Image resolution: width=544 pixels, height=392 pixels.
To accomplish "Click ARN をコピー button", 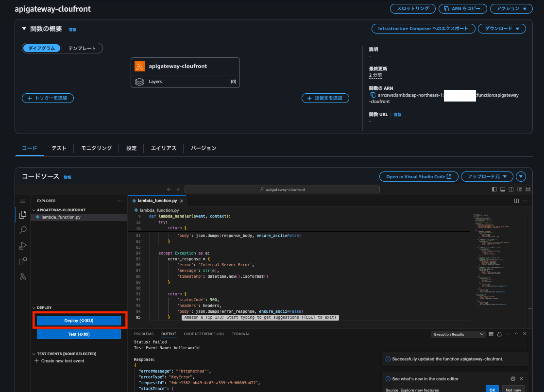I will (463, 9).
